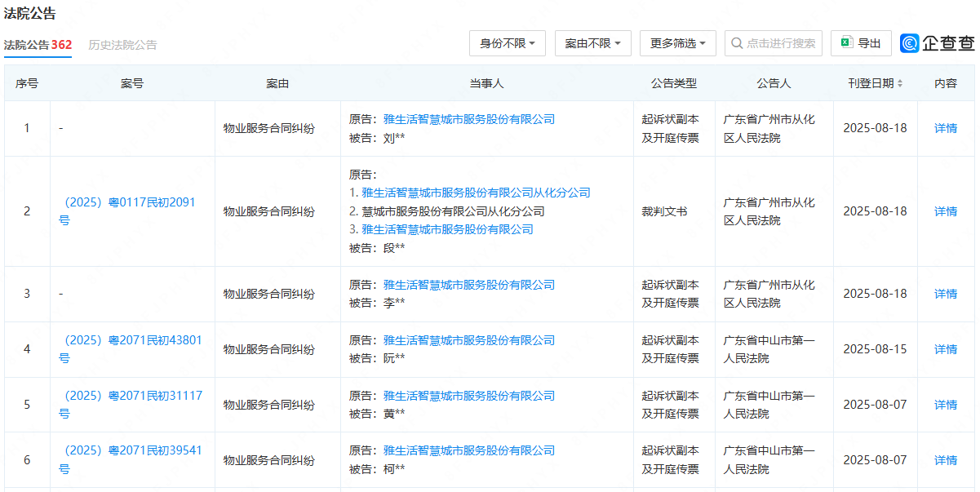The width and height of the screenshot is (980, 492).
Task: Open 详情 for row 6
Action: (945, 460)
